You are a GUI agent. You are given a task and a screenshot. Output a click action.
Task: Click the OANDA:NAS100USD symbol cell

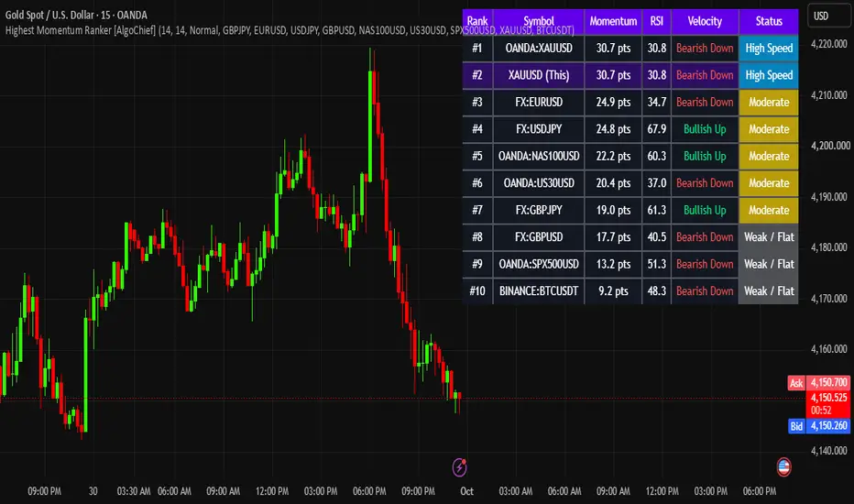[x=539, y=156]
